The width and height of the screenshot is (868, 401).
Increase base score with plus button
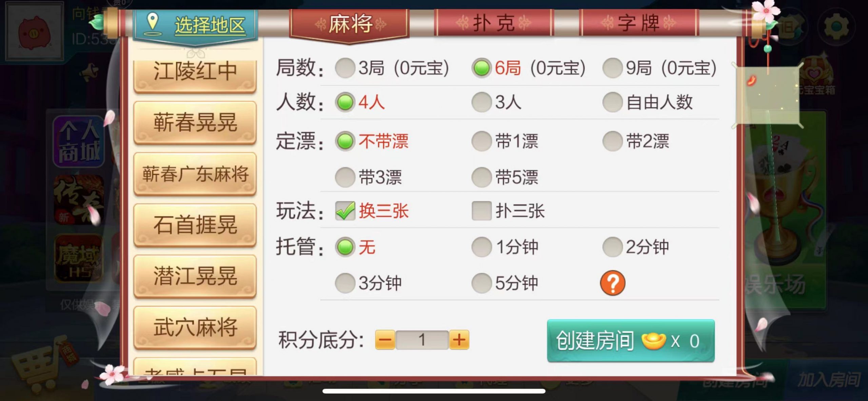pos(459,340)
